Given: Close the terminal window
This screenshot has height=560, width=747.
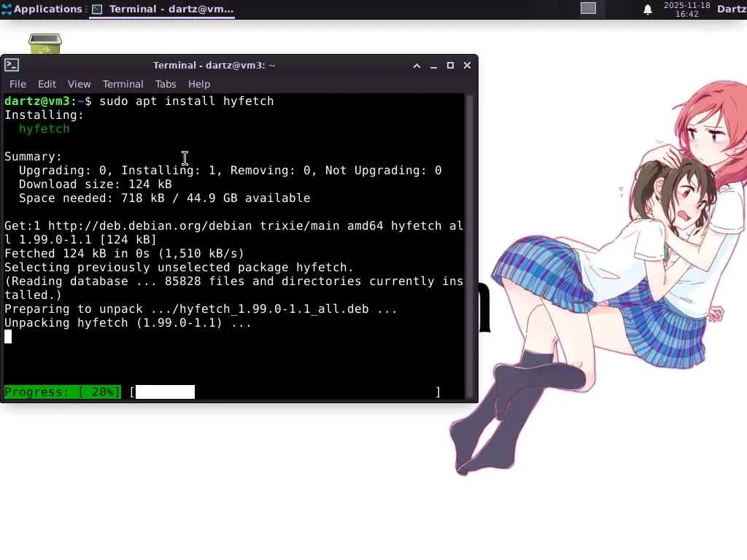Looking at the screenshot, I should click(467, 66).
